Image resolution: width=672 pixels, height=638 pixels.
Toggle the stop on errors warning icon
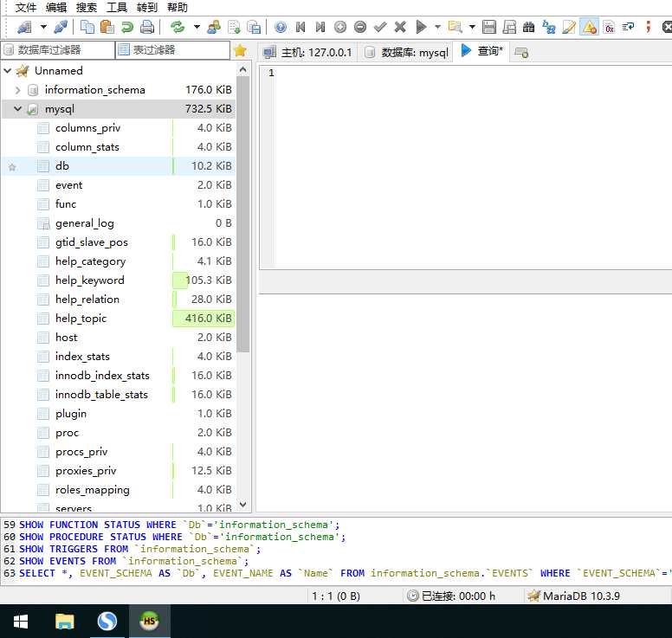point(589,28)
